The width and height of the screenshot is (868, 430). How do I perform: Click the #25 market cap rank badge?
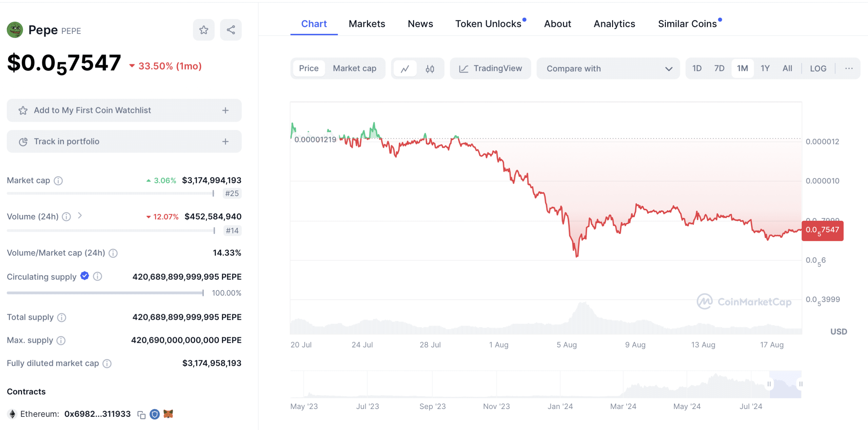click(232, 194)
